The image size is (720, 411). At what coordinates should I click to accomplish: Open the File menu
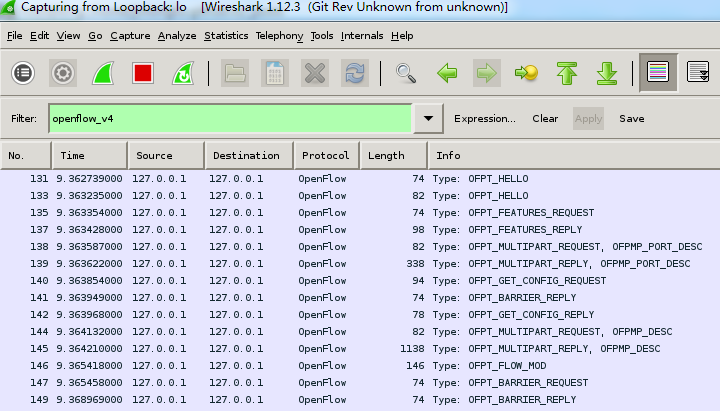tap(14, 36)
